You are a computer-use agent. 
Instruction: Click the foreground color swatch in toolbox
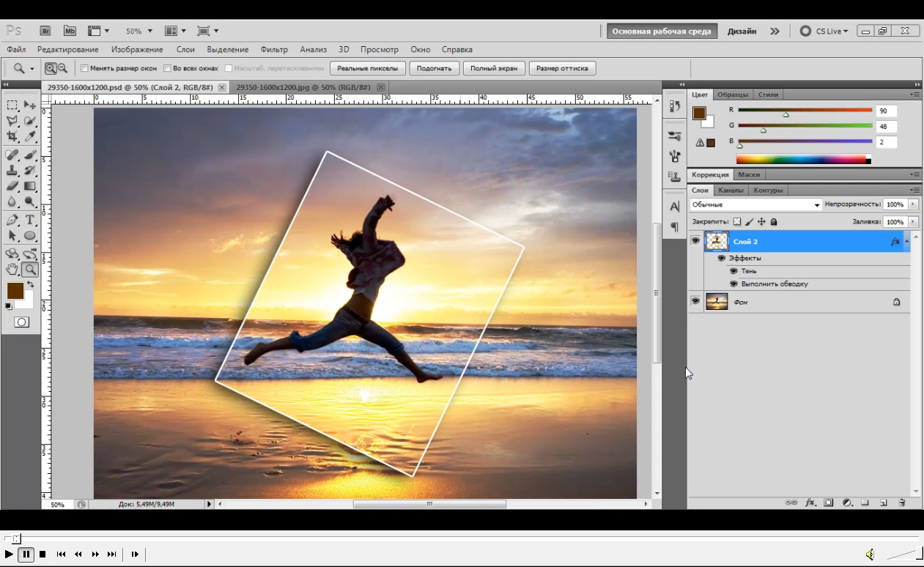pos(15,291)
